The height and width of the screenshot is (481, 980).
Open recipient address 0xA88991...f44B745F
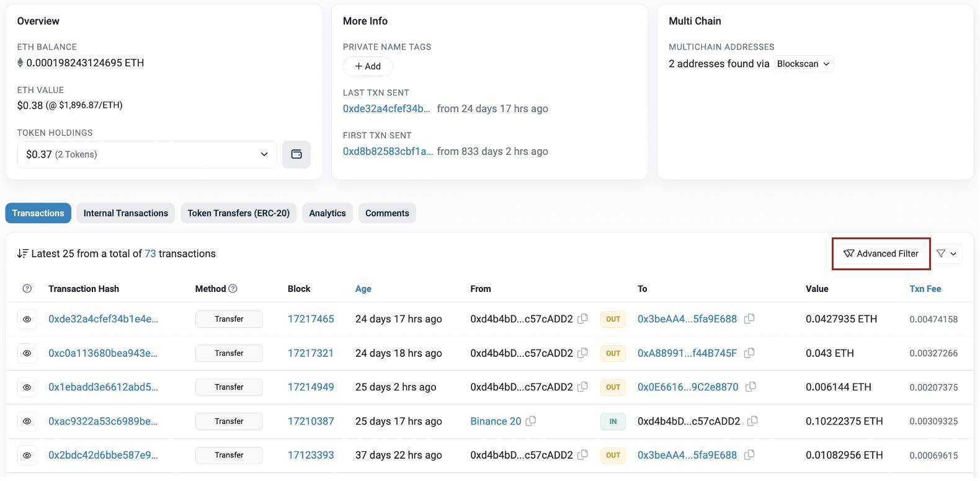687,353
